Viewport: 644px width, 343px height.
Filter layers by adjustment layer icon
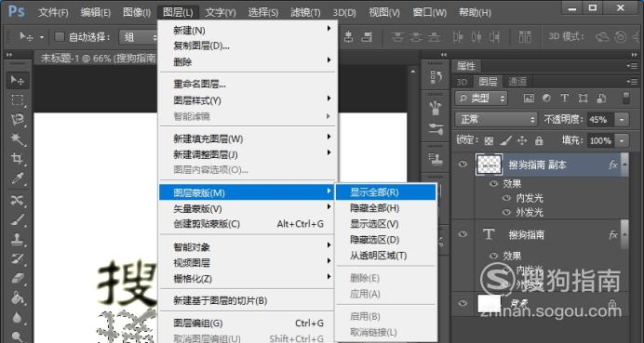pyautogui.click(x=546, y=98)
